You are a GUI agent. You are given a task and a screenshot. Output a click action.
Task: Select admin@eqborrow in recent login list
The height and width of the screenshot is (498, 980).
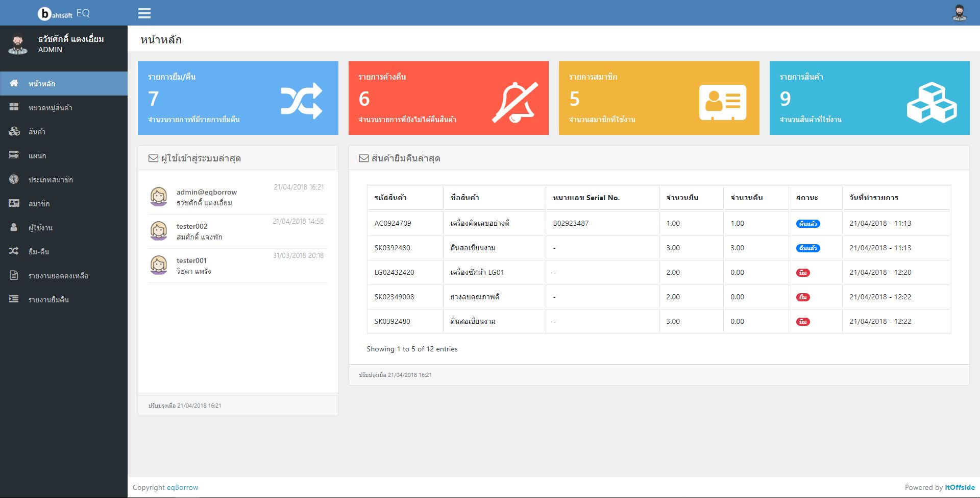pyautogui.click(x=206, y=192)
